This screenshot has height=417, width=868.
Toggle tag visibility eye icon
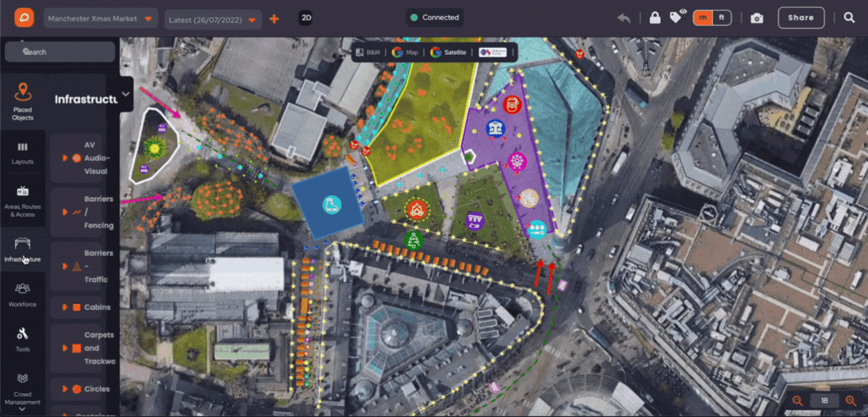point(678,17)
